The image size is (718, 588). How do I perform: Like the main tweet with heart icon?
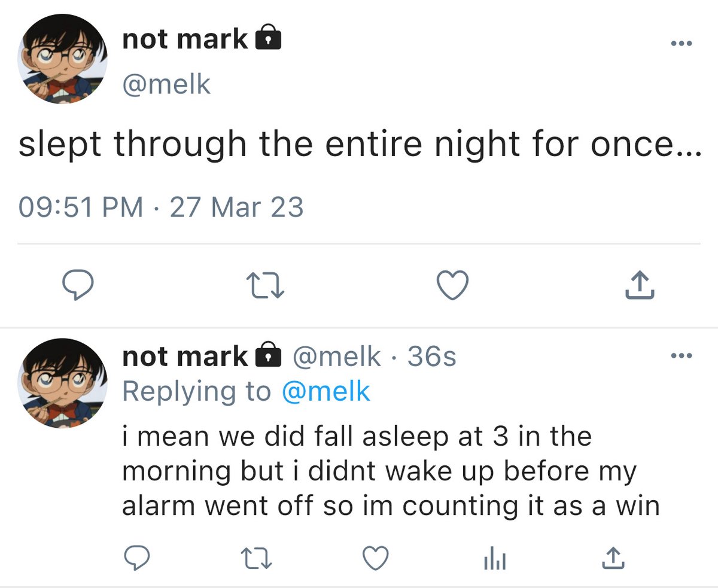452,285
